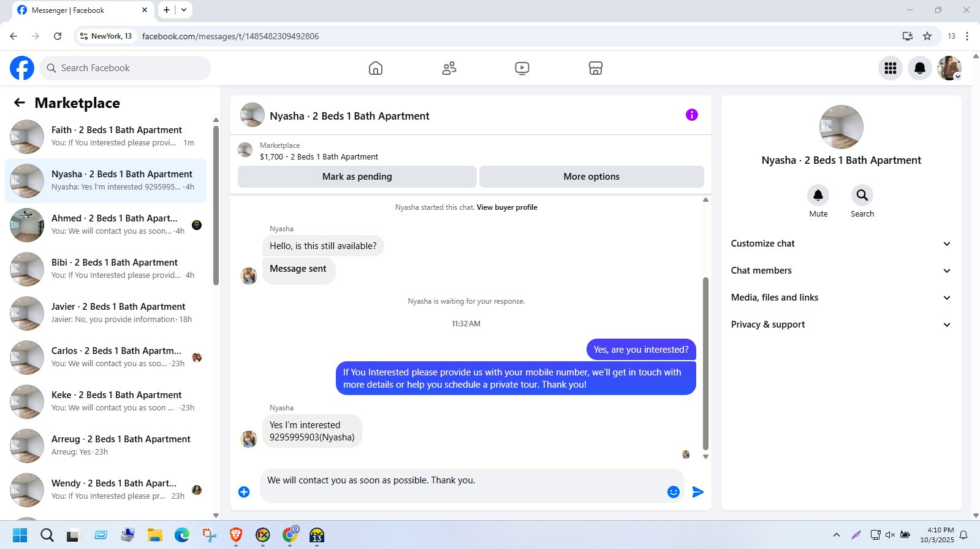Click the 'Yes, are you interested?' message
Image resolution: width=980 pixels, height=549 pixels.
coord(641,350)
